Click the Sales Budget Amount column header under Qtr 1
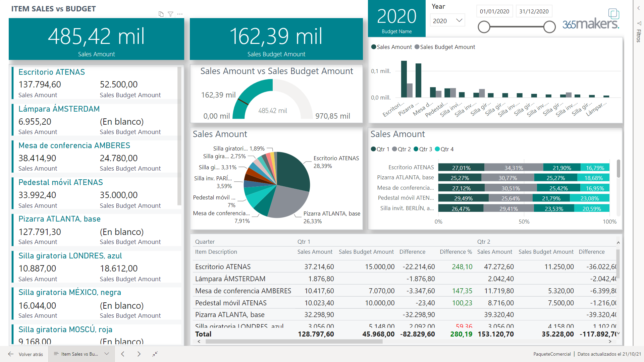Screen dimensions: 644x362 [x=366, y=252]
